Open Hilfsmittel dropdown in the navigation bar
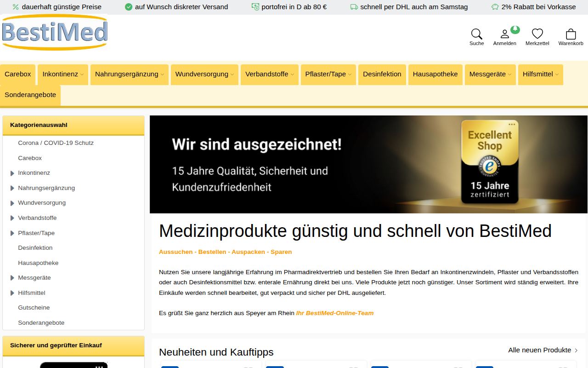 coord(541,75)
